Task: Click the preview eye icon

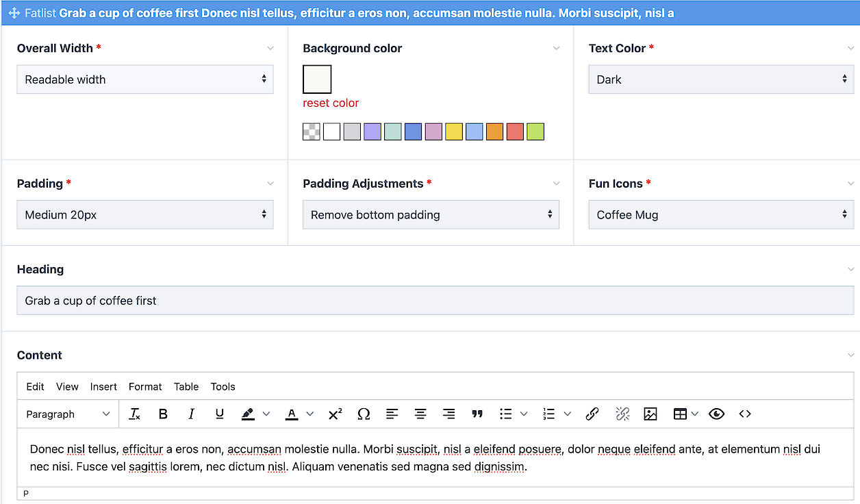Action: [716, 414]
